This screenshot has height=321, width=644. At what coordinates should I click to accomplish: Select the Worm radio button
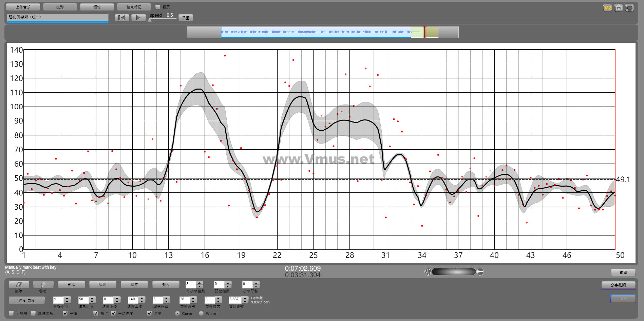click(201, 313)
